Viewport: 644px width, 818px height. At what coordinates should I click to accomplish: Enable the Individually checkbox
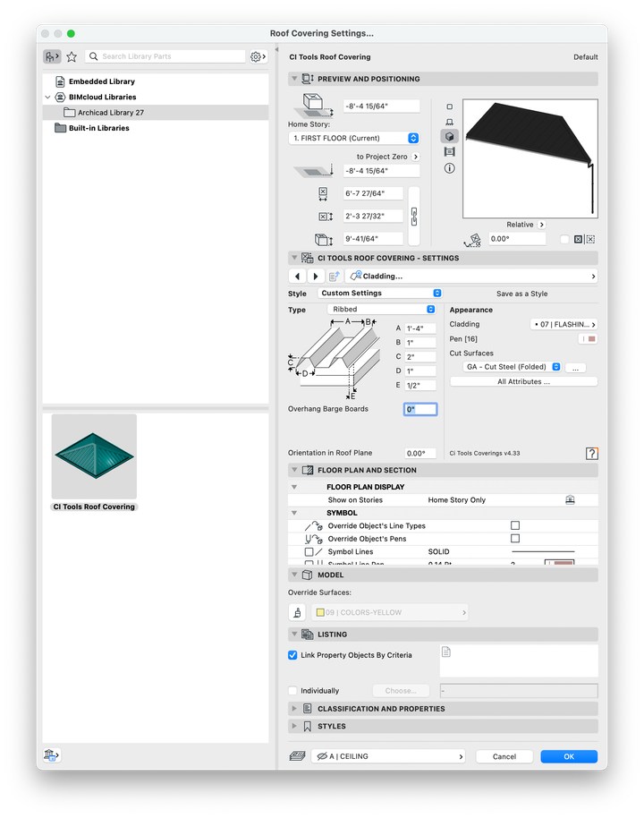point(292,691)
